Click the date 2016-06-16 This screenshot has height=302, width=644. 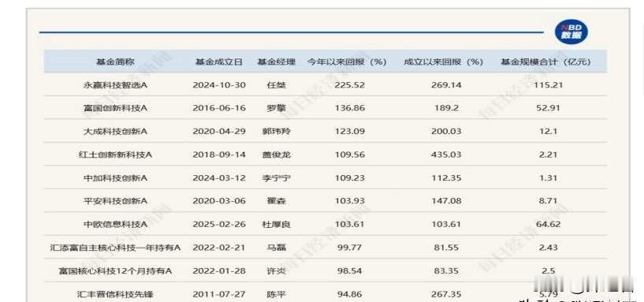click(x=219, y=108)
